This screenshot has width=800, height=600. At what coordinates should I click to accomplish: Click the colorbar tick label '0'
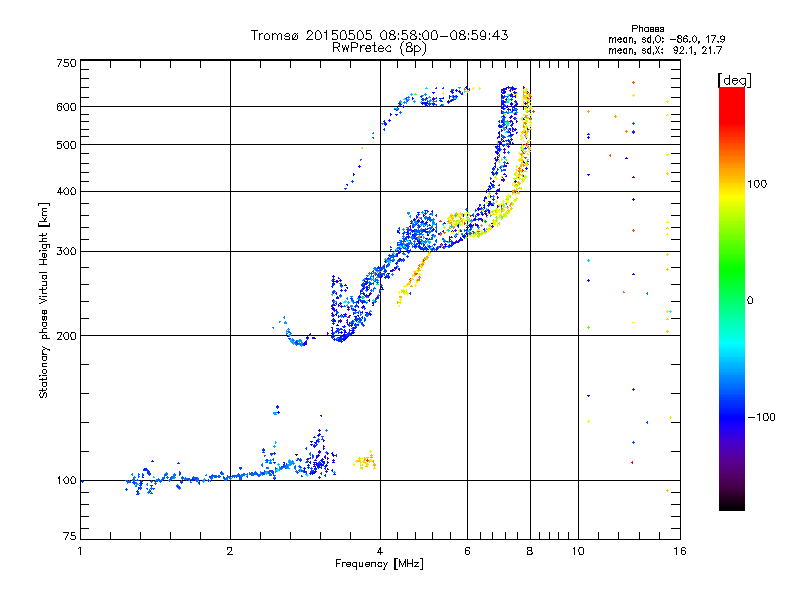tap(750, 301)
